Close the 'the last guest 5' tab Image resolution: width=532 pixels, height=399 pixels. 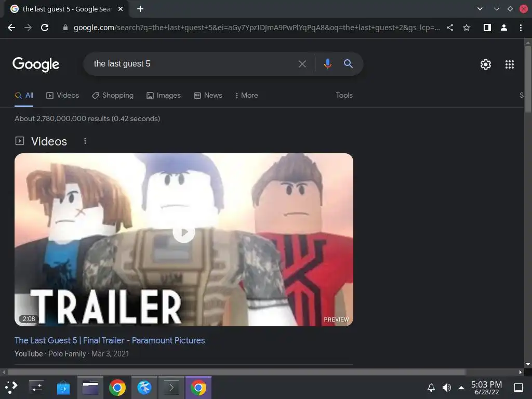pyautogui.click(x=121, y=9)
